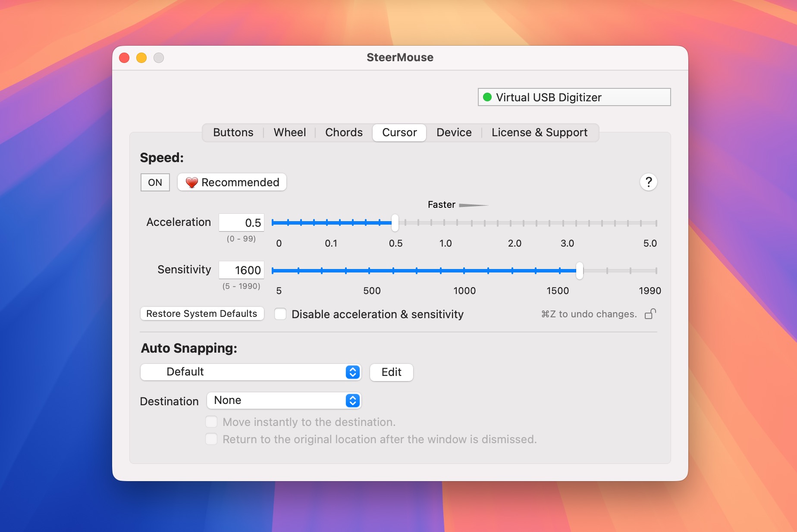Click the Acceleration value field
Screen dimensions: 797x532
point(242,222)
